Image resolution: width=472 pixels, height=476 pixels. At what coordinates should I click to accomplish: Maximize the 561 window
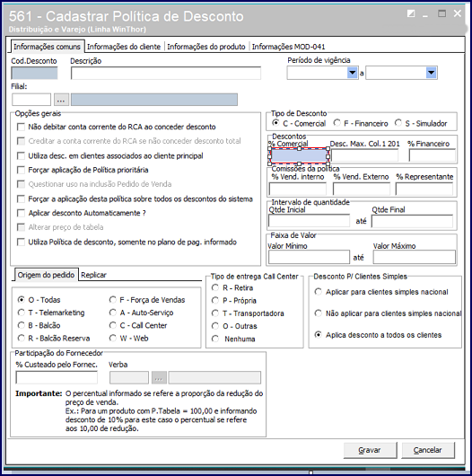[441, 13]
